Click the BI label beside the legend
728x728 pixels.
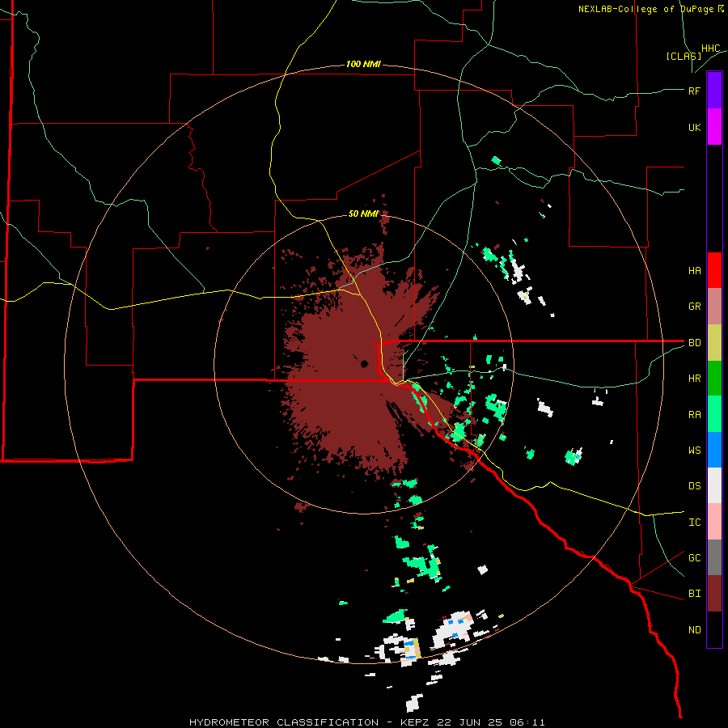pos(694,594)
